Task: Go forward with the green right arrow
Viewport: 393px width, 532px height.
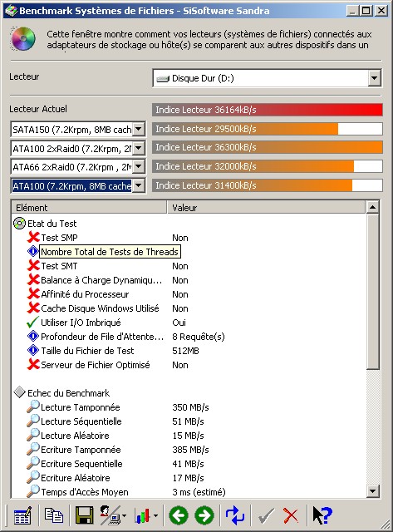Action: [x=204, y=515]
